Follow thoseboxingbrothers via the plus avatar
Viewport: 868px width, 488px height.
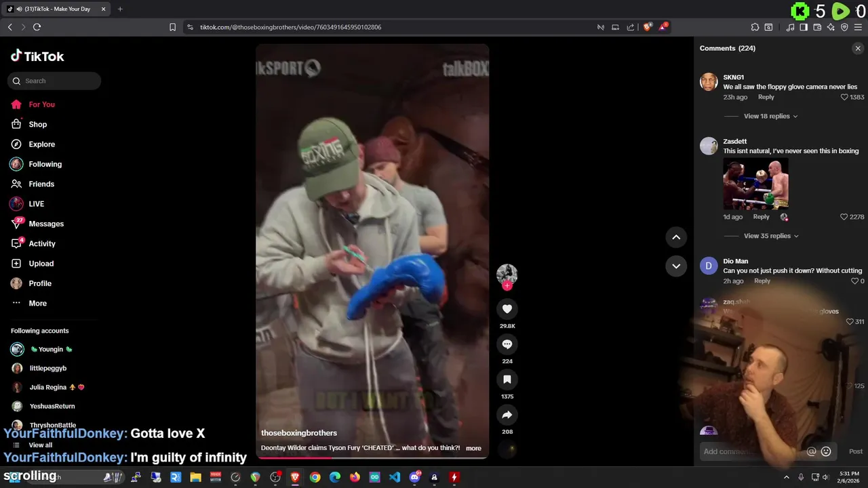pos(507,285)
